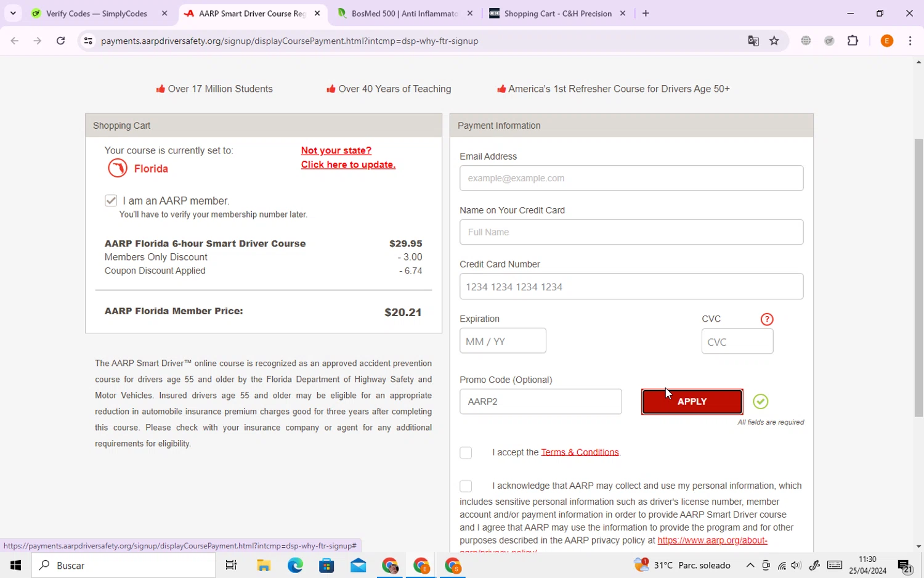Click the red APPLY promo button
The height and width of the screenshot is (578, 924).
692,402
